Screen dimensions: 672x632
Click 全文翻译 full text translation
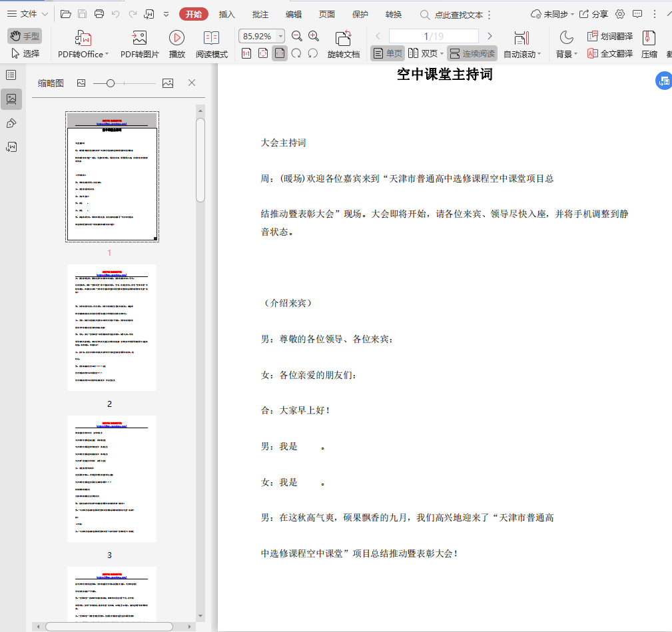tap(610, 53)
